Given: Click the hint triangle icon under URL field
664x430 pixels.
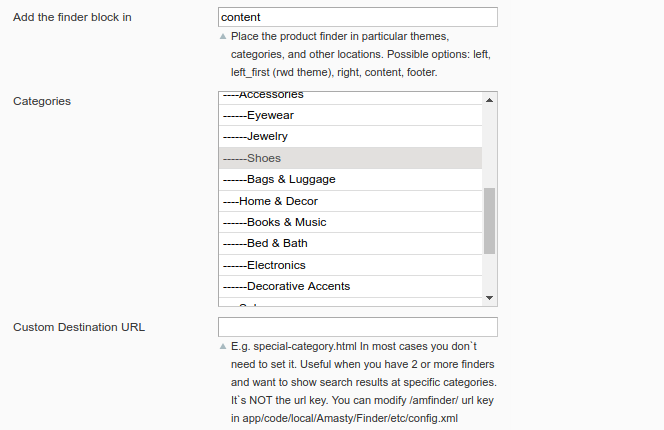Looking at the screenshot, I should point(222,346).
